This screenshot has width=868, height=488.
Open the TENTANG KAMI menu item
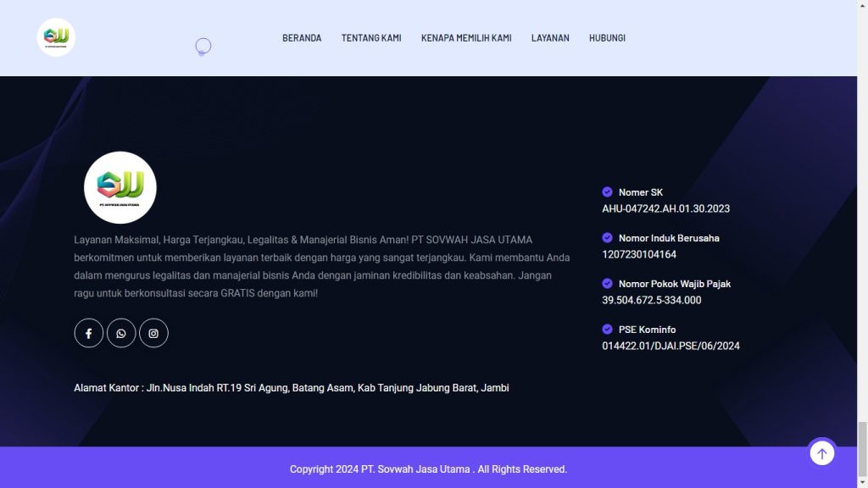[371, 38]
